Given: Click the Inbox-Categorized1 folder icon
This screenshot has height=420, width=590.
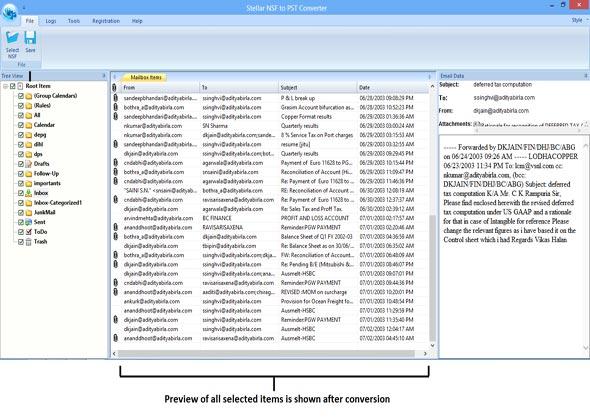Looking at the screenshot, I should 29,203.
